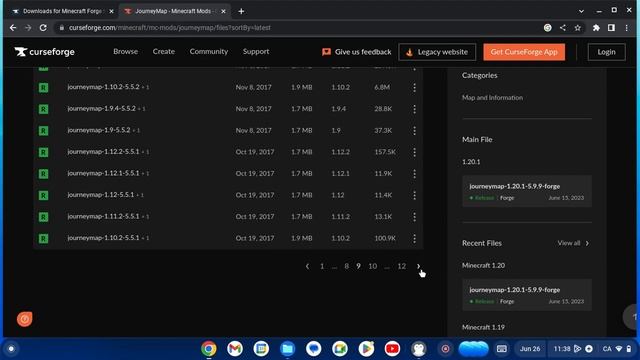Image resolution: width=640 pixels, height=360 pixels.
Task: Open YouTube from the shelf
Action: tap(392, 349)
